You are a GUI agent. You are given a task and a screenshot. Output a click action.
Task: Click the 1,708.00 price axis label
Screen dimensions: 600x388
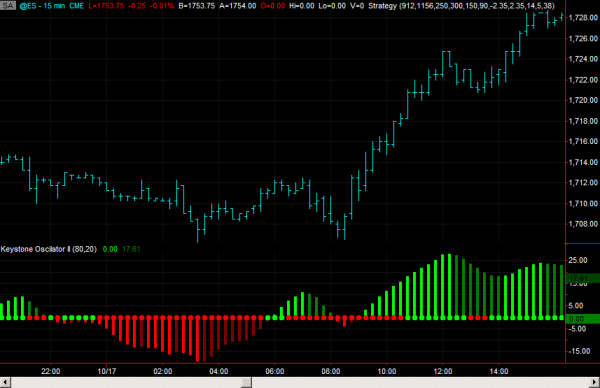[x=583, y=224]
